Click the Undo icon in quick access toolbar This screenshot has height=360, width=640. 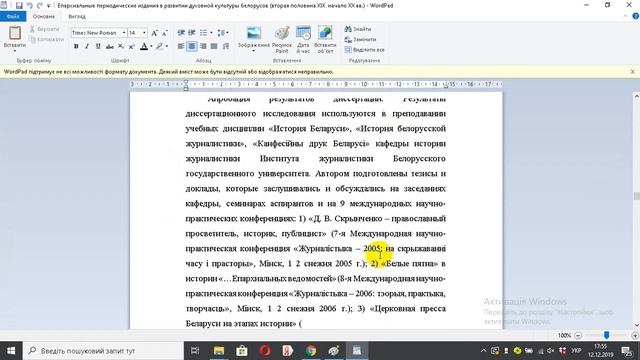tap(29, 5)
